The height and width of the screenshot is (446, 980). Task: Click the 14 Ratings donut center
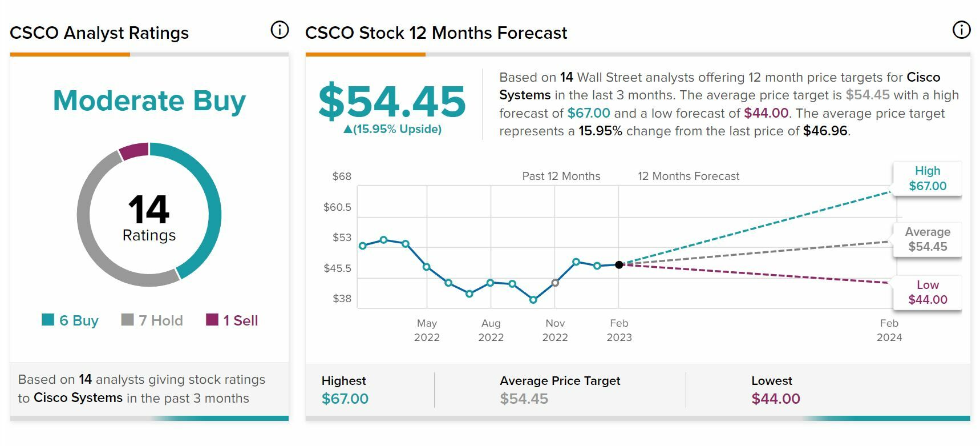[x=149, y=217]
